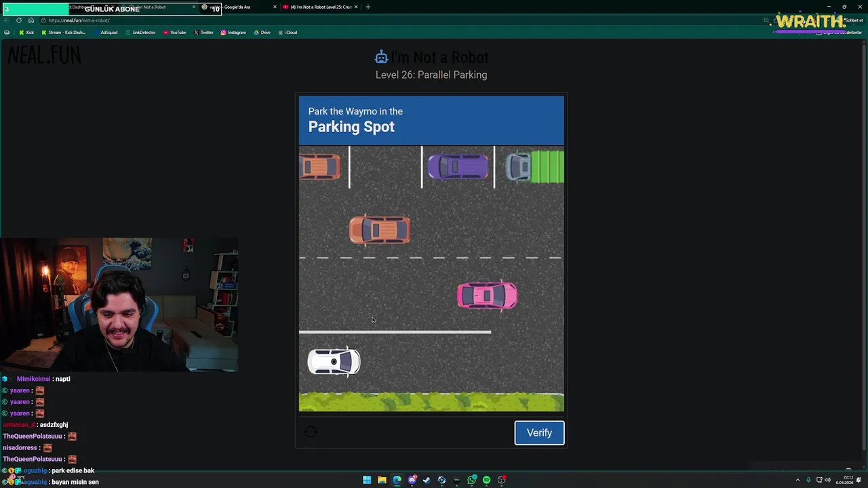Image resolution: width=868 pixels, height=488 pixels.
Task: Open the Twitter bookmark
Action: point(203,33)
